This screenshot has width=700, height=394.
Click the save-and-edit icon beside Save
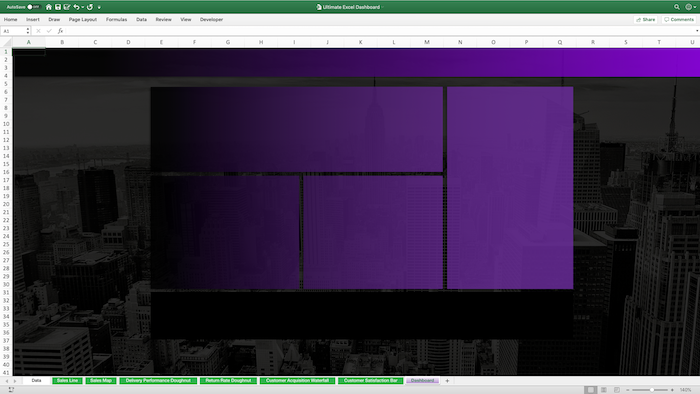(67, 7)
